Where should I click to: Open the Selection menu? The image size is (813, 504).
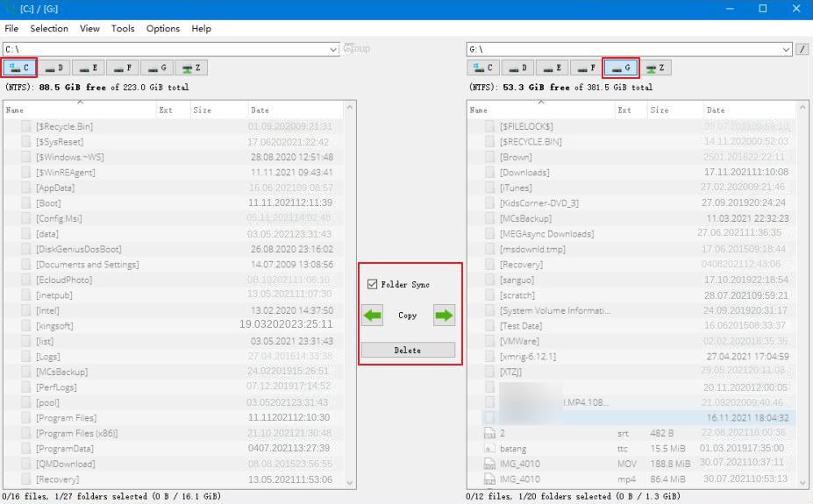pyautogui.click(x=49, y=28)
